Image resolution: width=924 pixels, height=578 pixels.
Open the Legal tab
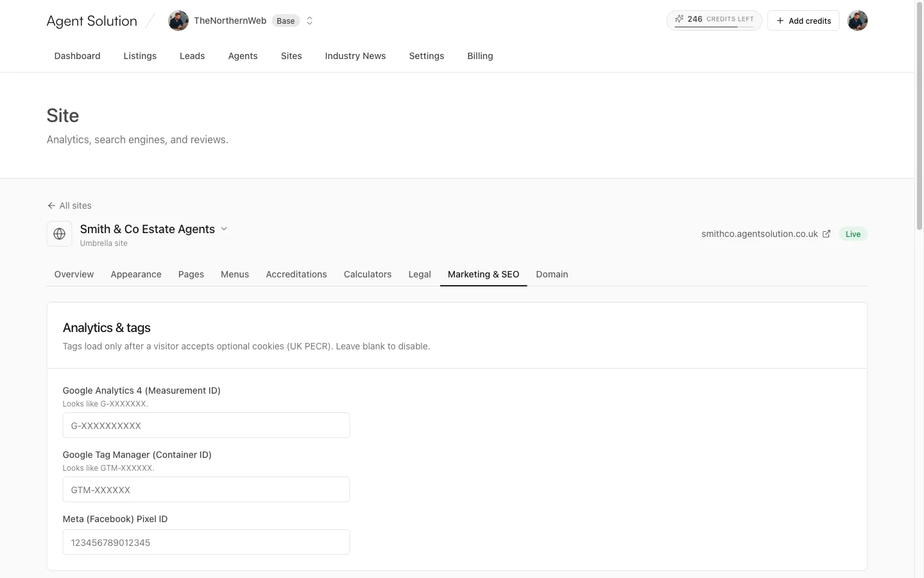[x=420, y=274]
